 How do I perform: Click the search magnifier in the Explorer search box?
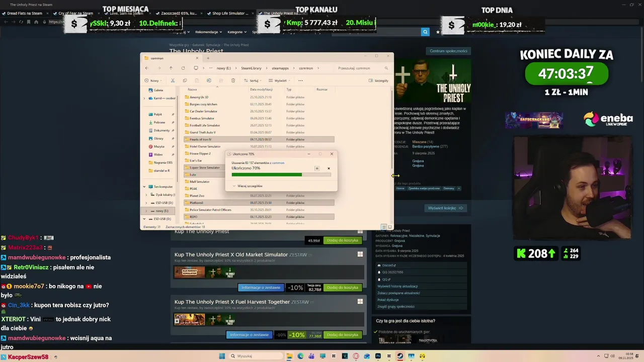pyautogui.click(x=386, y=68)
